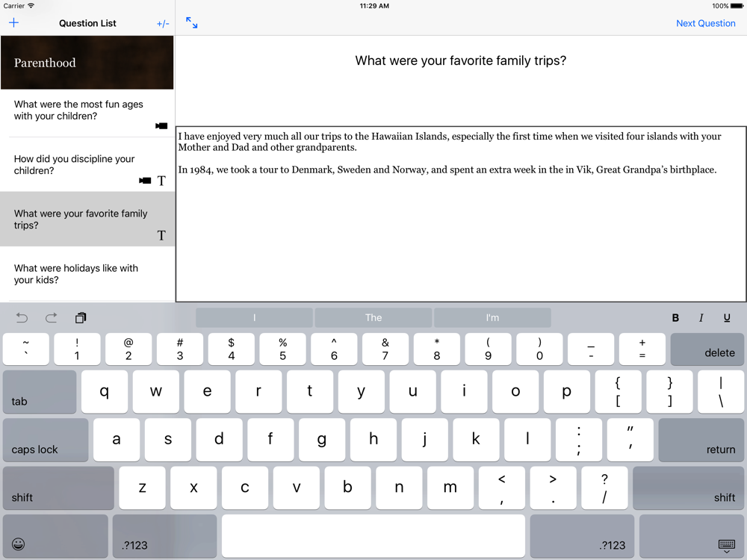Toggle italic formatting I

coord(701,317)
